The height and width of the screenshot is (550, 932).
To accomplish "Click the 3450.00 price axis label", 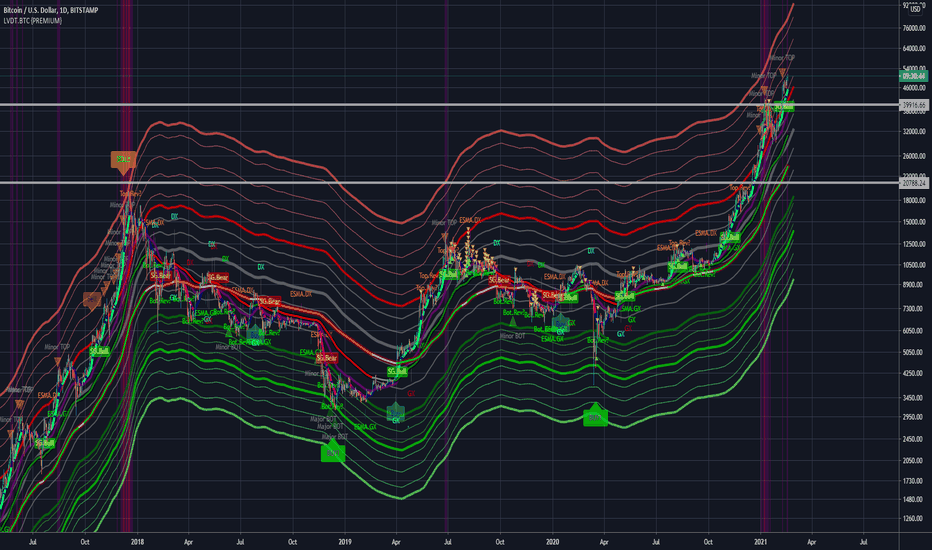I will click(914, 398).
